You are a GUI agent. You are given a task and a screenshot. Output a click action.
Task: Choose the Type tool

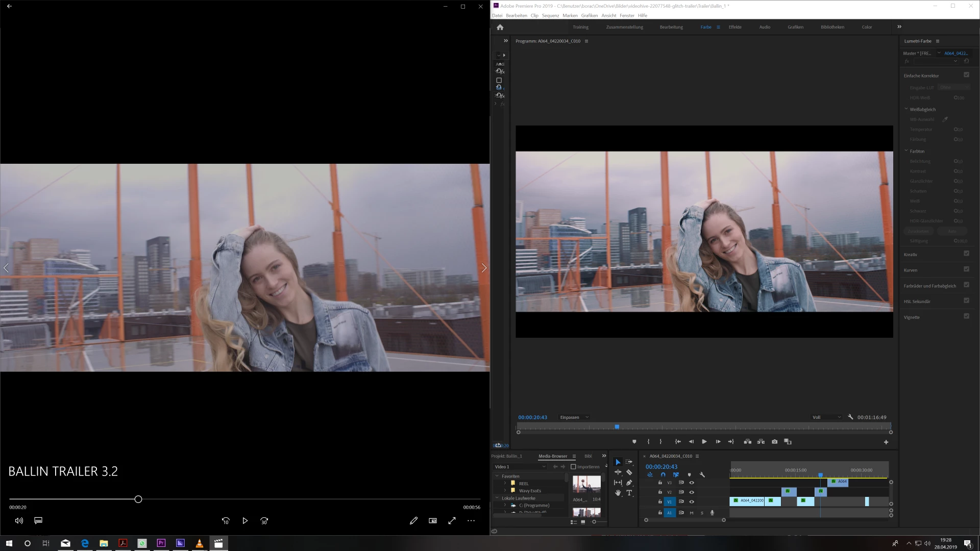(629, 493)
